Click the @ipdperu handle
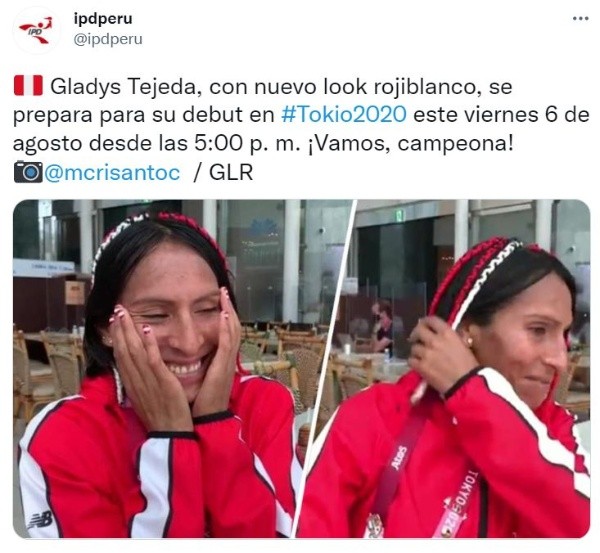 point(108,39)
